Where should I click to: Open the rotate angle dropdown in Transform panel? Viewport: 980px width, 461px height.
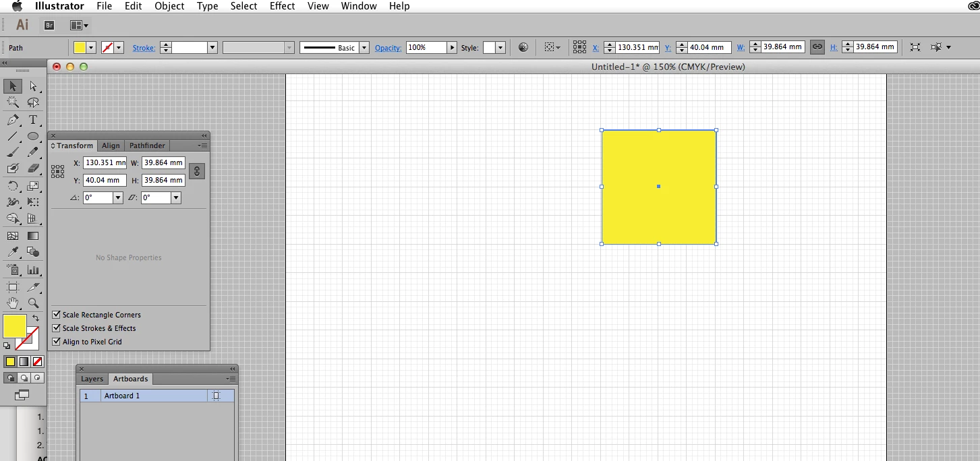click(118, 197)
